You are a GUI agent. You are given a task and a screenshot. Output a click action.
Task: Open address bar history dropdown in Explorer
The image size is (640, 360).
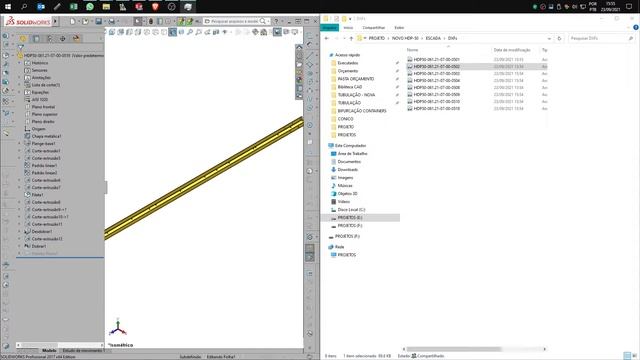tap(549, 38)
